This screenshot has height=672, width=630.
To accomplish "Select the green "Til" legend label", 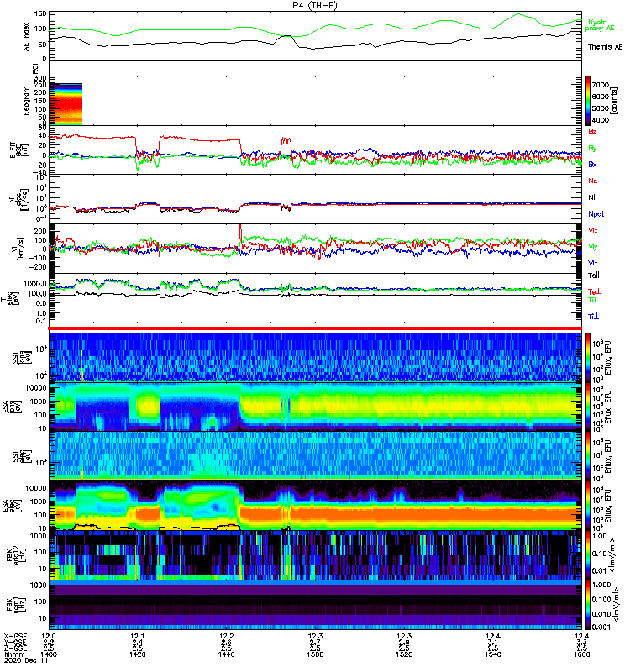I will pos(592,300).
